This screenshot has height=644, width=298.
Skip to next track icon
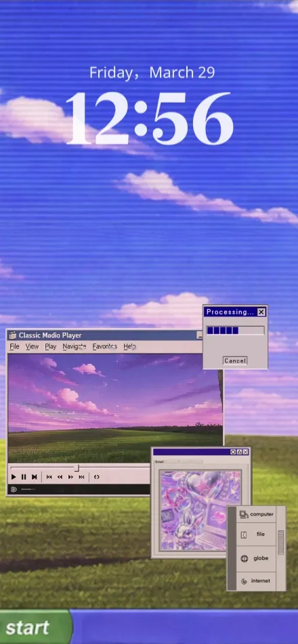click(81, 477)
